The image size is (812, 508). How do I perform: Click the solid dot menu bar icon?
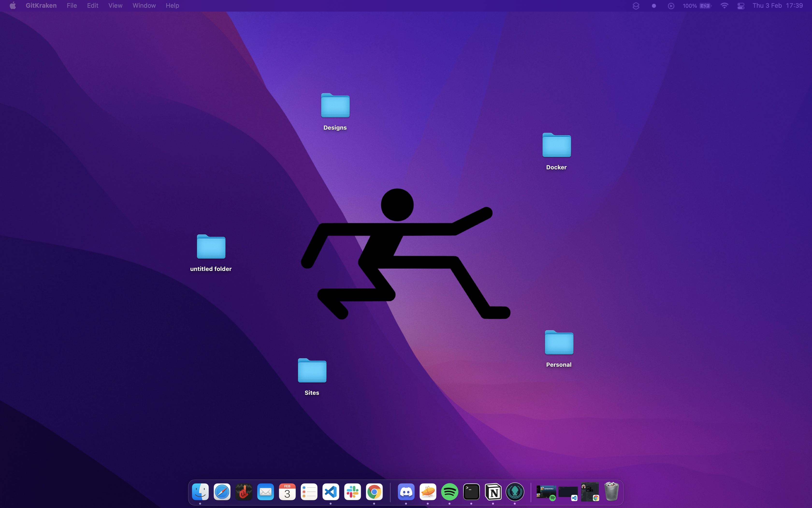pos(654,6)
